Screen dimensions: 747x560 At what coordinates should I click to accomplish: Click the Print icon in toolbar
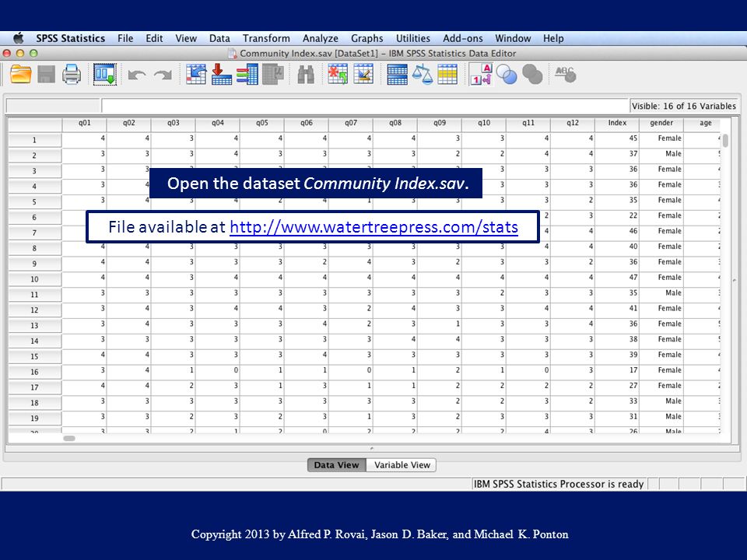point(72,75)
